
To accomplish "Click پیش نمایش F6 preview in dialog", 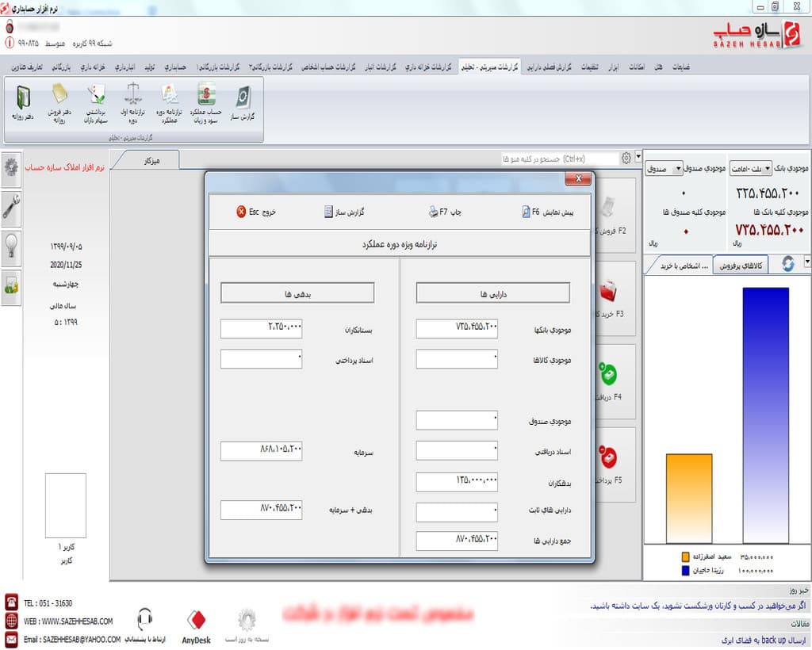I will pyautogui.click(x=547, y=212).
